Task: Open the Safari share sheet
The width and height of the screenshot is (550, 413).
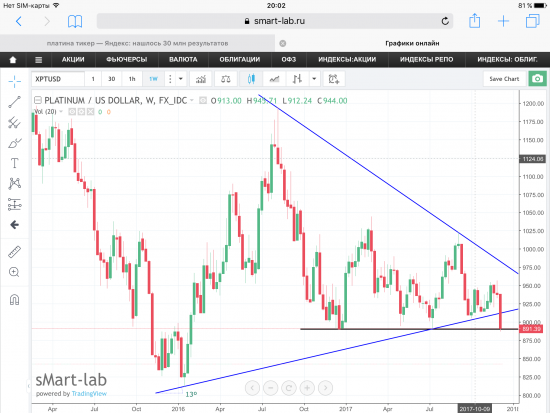Action: 475,20
